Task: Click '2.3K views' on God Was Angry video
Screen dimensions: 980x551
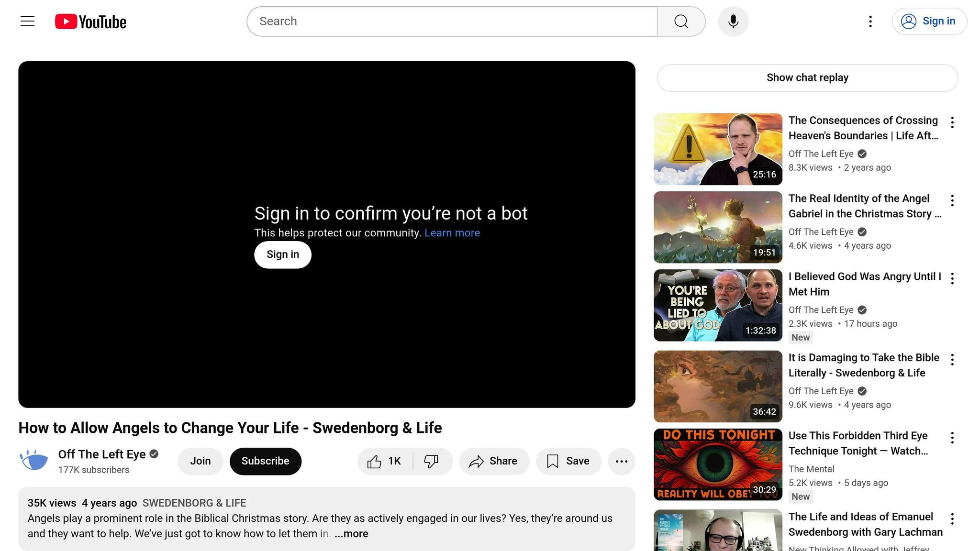Action: (810, 324)
